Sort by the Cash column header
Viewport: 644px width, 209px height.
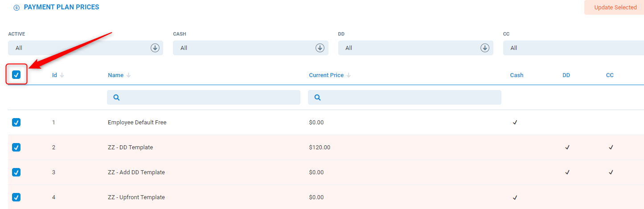tap(517, 75)
